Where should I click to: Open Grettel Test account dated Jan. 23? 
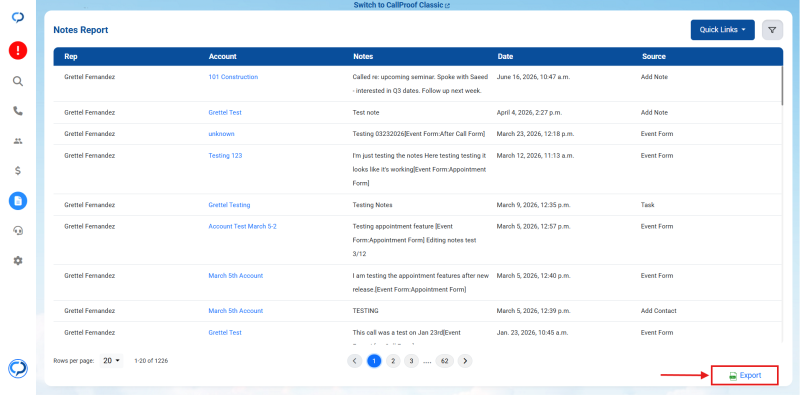[x=225, y=332]
